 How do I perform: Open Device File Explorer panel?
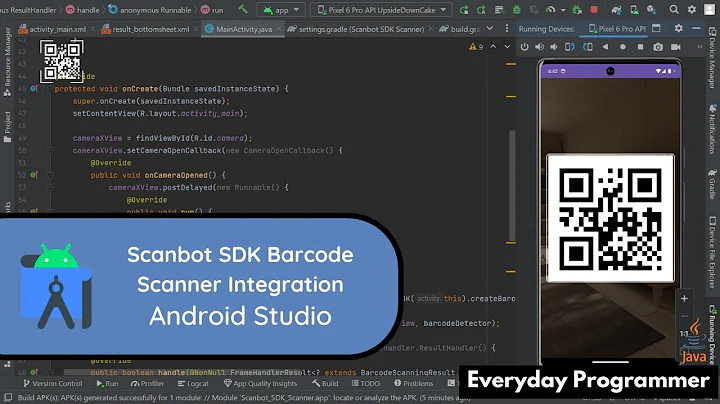point(712,253)
